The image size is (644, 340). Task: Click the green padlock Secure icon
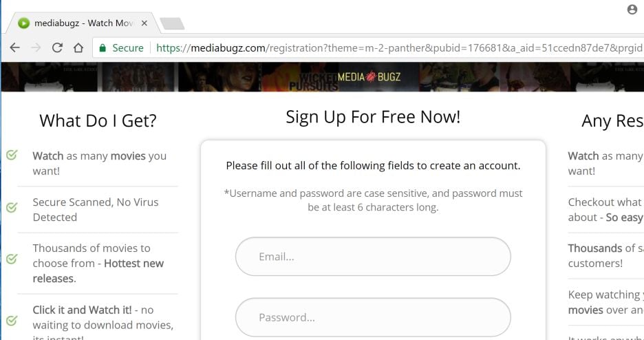click(103, 48)
